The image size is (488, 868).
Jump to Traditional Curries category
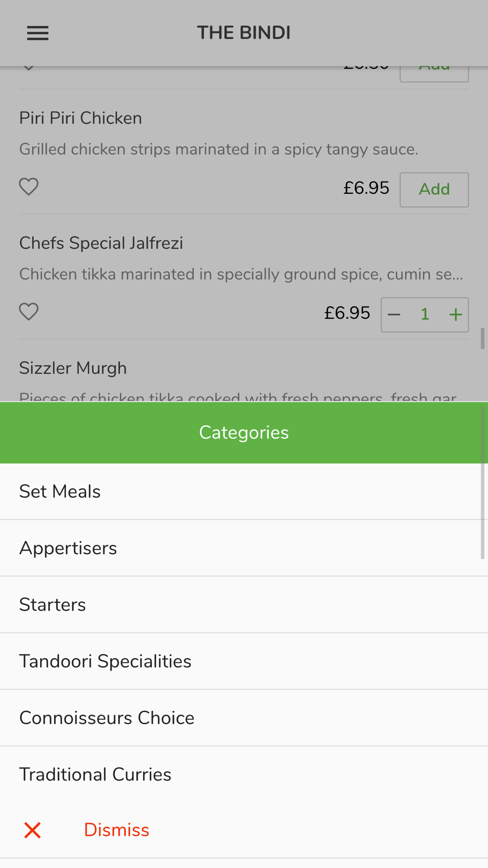tap(244, 775)
